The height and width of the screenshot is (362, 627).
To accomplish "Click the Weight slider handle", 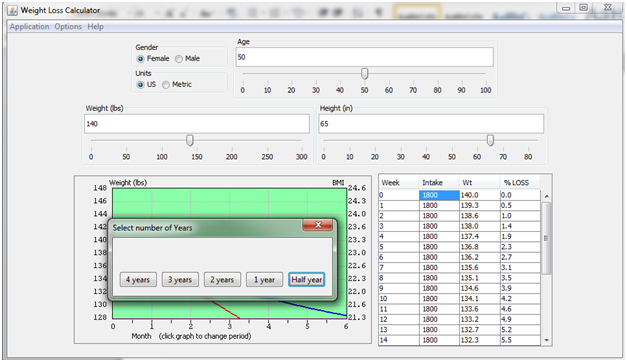I will pos(190,140).
